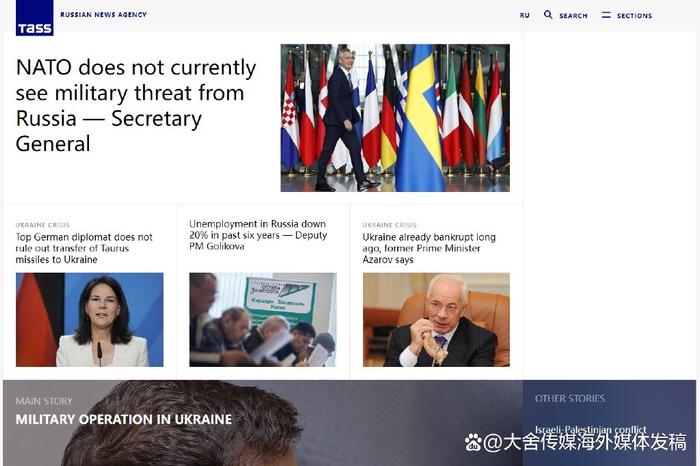700x466 pixels.
Task: Click the Russian News Agency tagline
Action: pos(104,14)
